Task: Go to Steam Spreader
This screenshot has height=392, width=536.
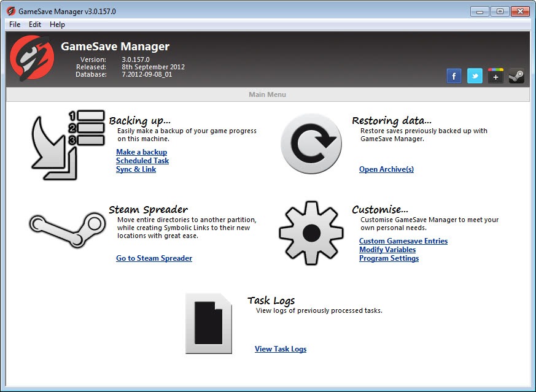Action: click(x=154, y=258)
